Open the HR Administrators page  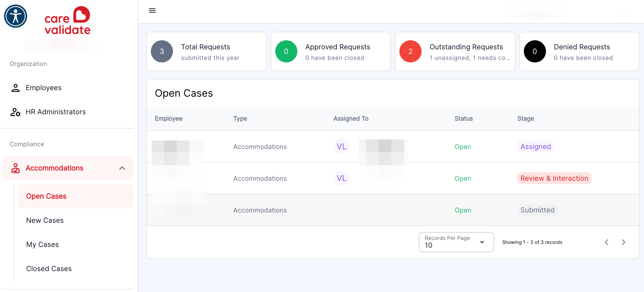point(67,112)
